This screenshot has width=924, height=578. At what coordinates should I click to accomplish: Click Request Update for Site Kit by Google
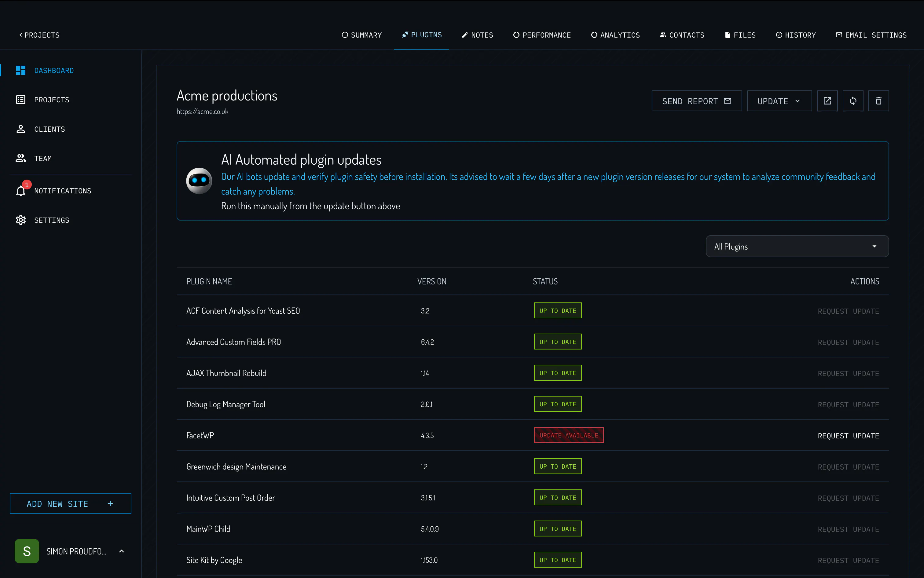tap(848, 560)
